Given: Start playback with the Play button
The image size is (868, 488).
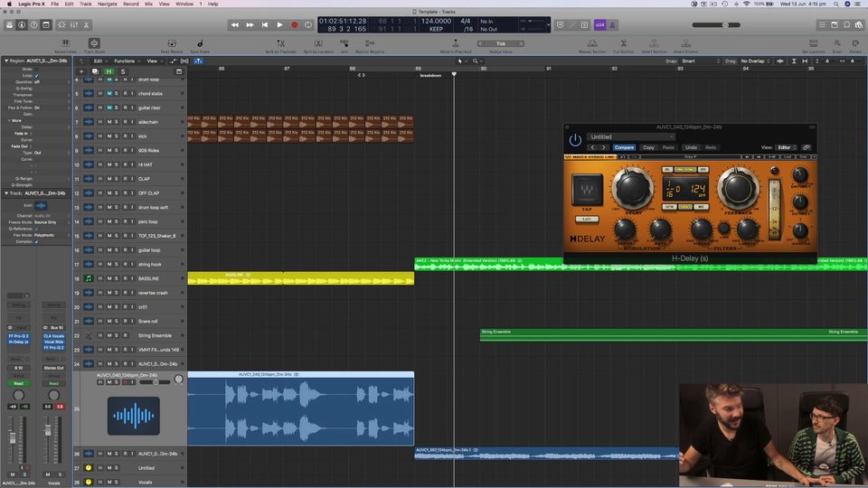Looking at the screenshot, I should (x=279, y=25).
